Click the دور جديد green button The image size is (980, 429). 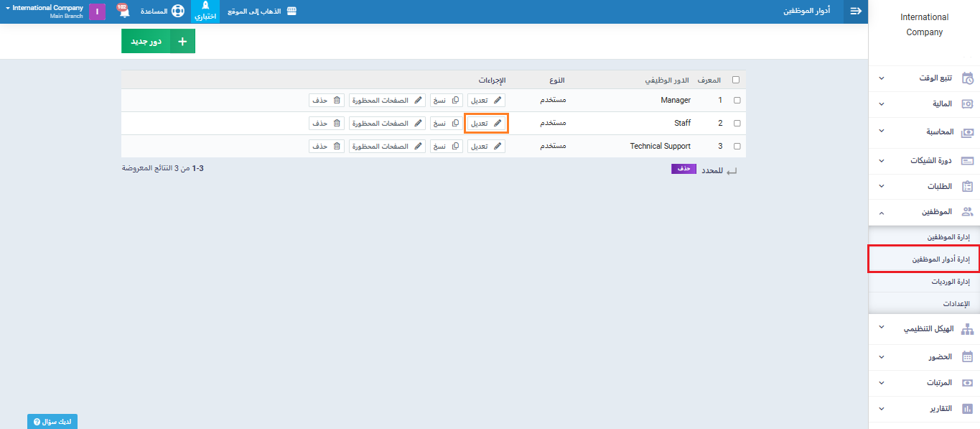(158, 42)
